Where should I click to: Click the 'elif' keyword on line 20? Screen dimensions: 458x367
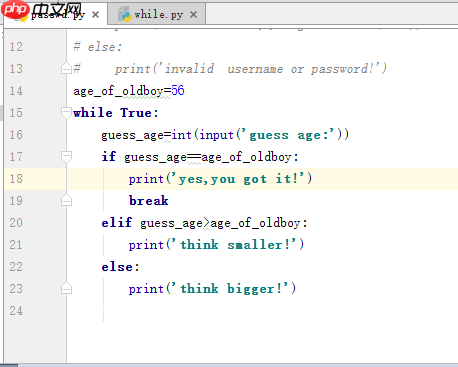pos(117,222)
